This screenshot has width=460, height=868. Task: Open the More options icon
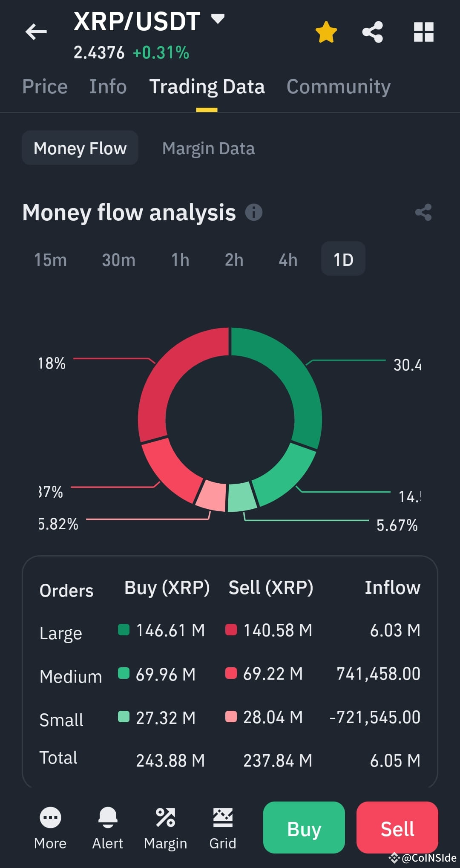pyautogui.click(x=50, y=817)
